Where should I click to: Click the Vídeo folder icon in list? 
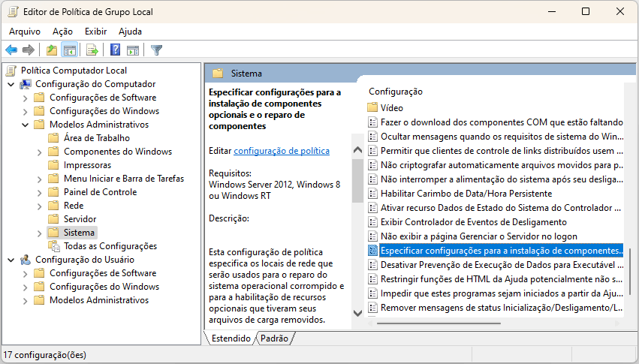coord(372,108)
